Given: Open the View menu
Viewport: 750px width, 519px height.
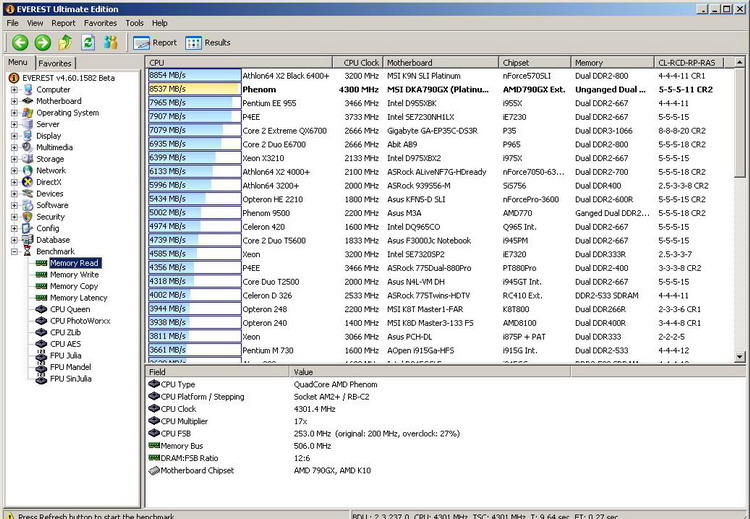Looking at the screenshot, I should 35,23.
